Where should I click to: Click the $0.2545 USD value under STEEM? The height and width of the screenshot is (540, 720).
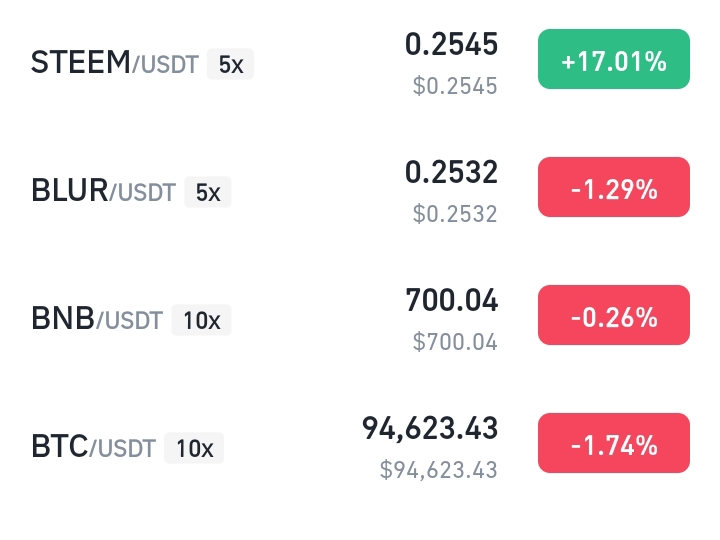click(455, 86)
